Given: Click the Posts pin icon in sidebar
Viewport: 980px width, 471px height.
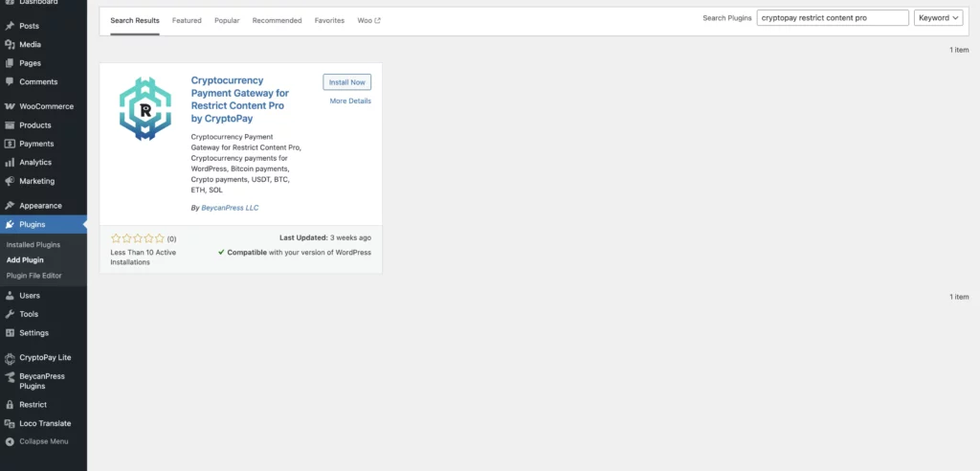Looking at the screenshot, I should click(10, 26).
